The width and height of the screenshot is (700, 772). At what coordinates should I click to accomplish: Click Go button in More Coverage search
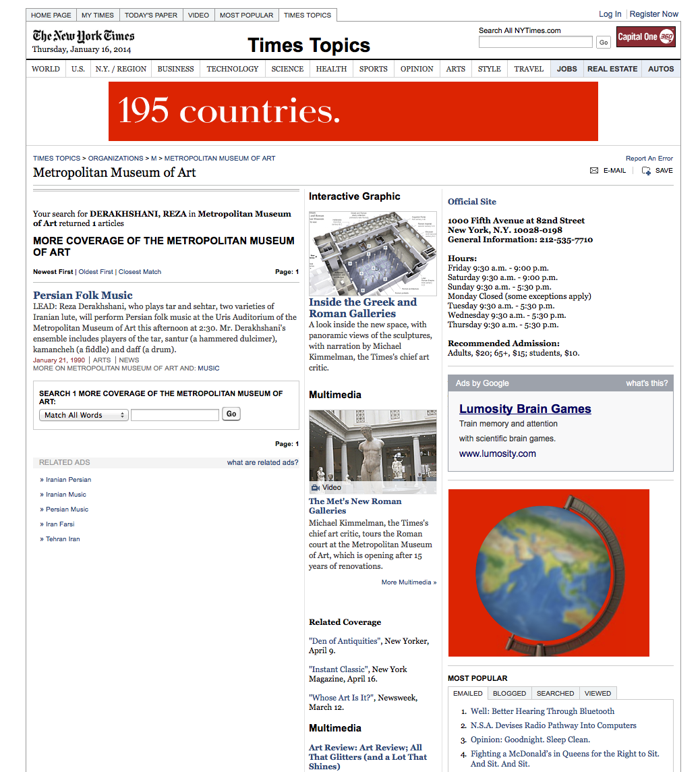(x=231, y=414)
